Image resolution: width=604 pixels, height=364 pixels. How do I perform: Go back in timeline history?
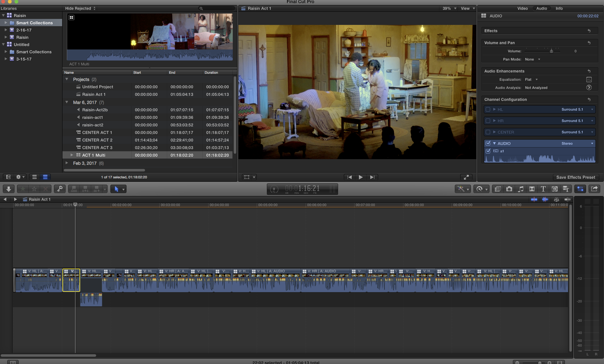click(x=5, y=199)
